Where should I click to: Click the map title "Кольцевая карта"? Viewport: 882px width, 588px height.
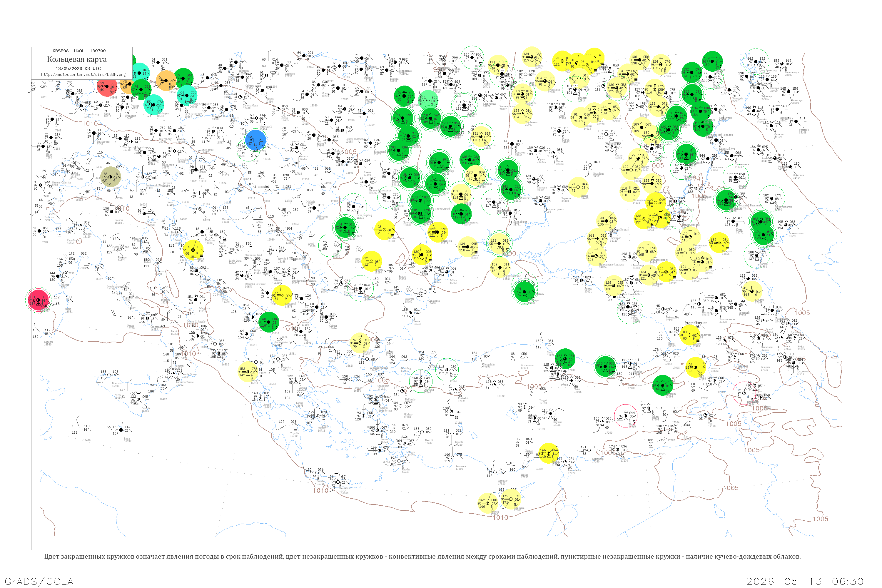click(77, 59)
